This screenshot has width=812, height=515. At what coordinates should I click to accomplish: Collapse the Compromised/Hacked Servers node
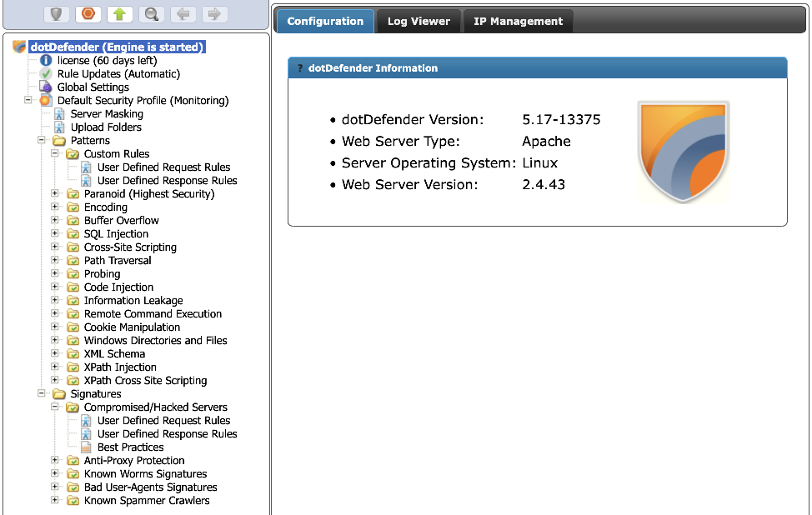pyautogui.click(x=54, y=407)
